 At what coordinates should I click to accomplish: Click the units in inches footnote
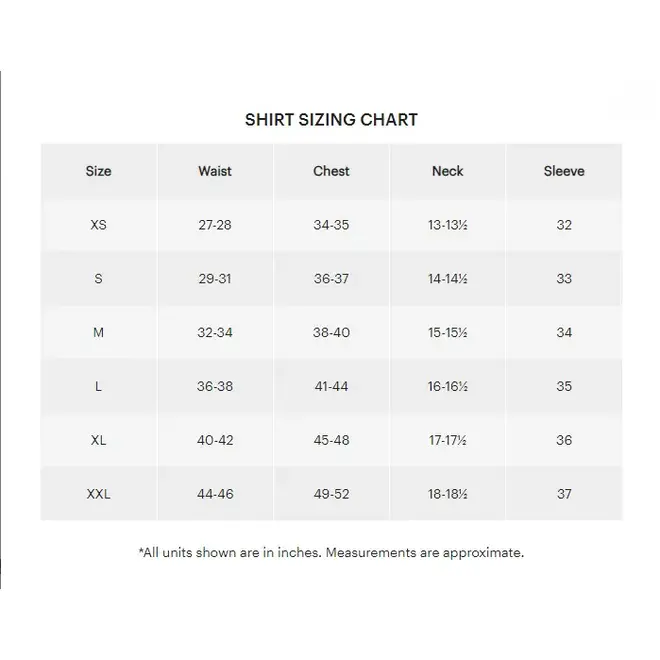(331, 552)
